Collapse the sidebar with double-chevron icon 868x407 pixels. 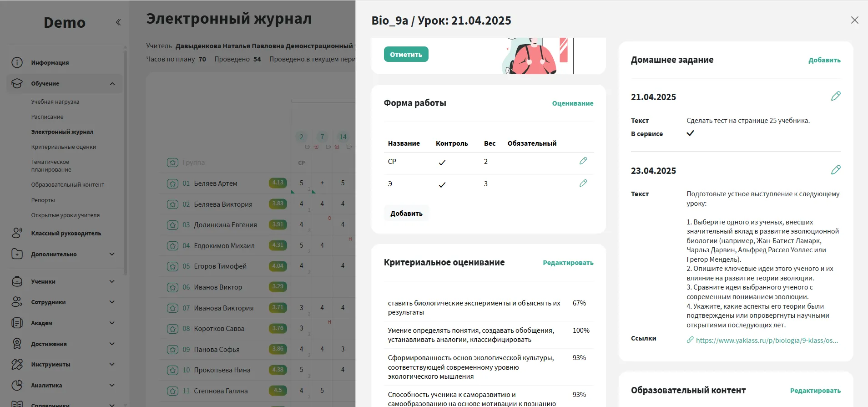point(118,22)
